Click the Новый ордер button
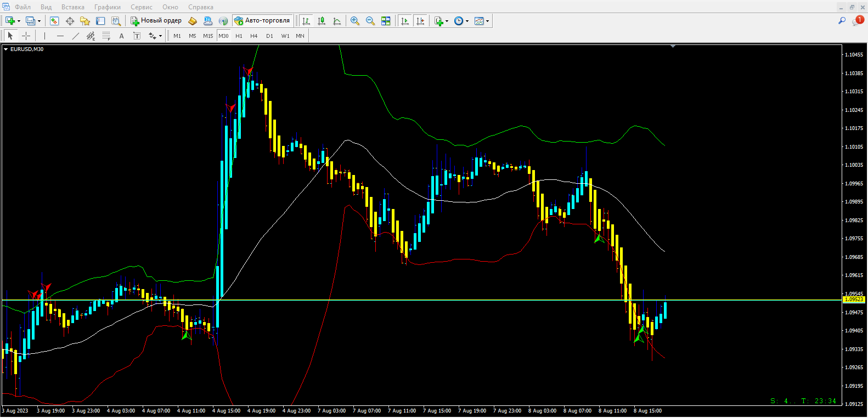This screenshot has height=418, width=868. click(156, 21)
